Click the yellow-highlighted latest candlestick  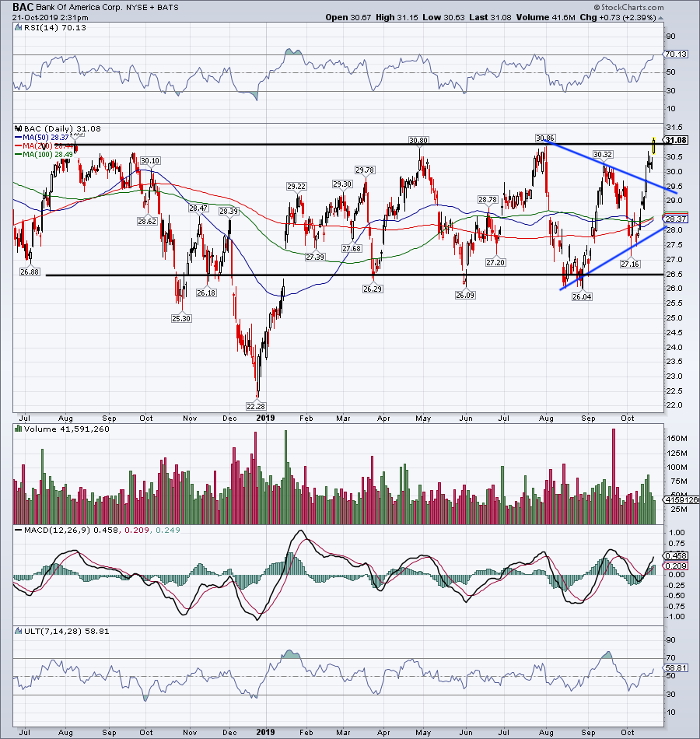coord(654,145)
